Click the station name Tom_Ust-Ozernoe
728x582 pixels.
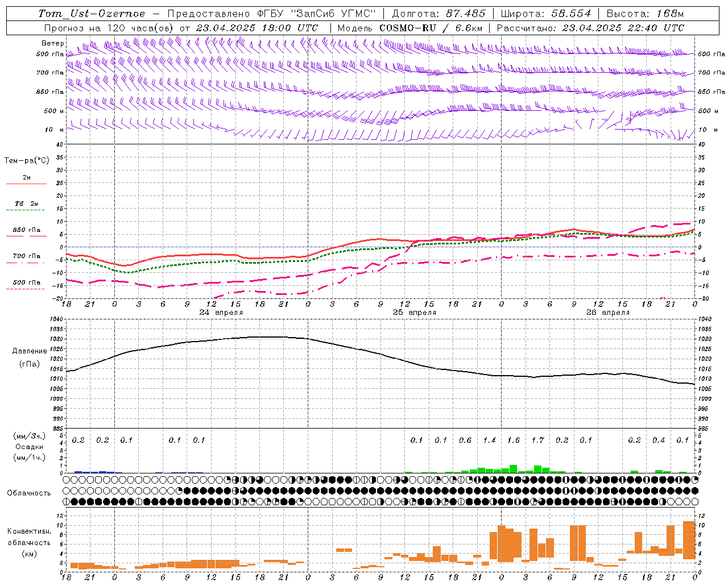coord(92,14)
